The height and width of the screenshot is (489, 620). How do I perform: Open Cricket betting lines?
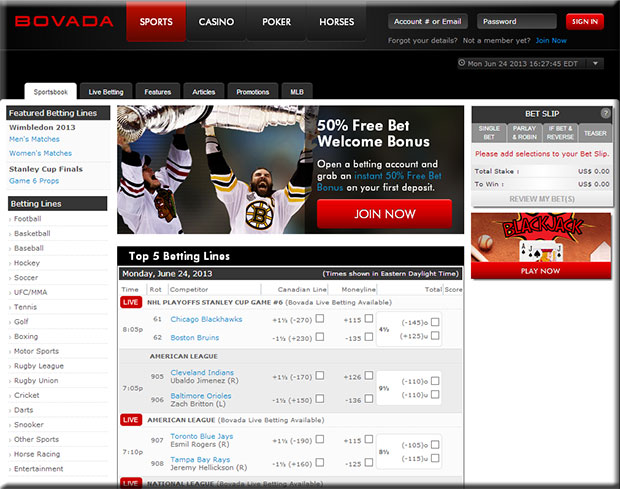tap(26, 395)
